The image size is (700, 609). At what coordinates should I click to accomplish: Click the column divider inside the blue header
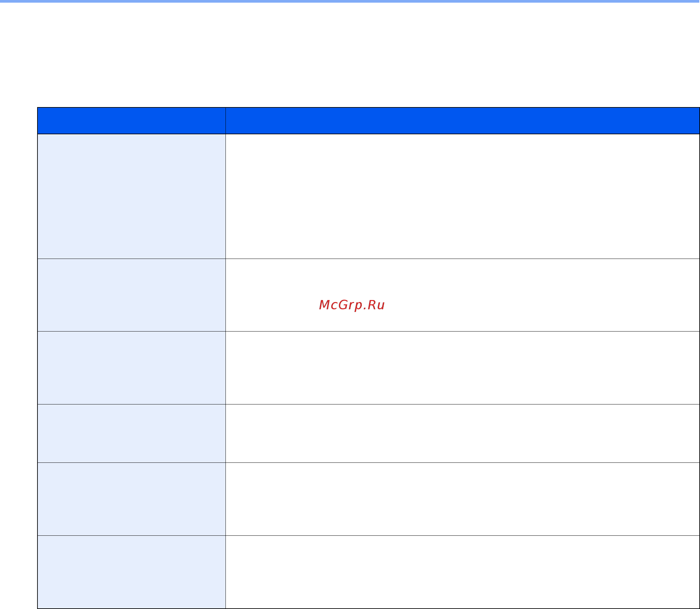click(225, 121)
